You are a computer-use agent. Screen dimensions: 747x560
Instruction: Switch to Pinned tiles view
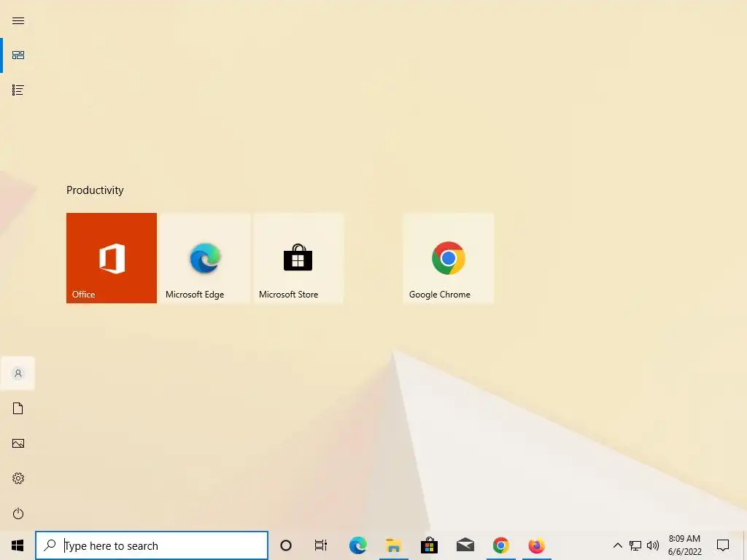click(x=18, y=55)
